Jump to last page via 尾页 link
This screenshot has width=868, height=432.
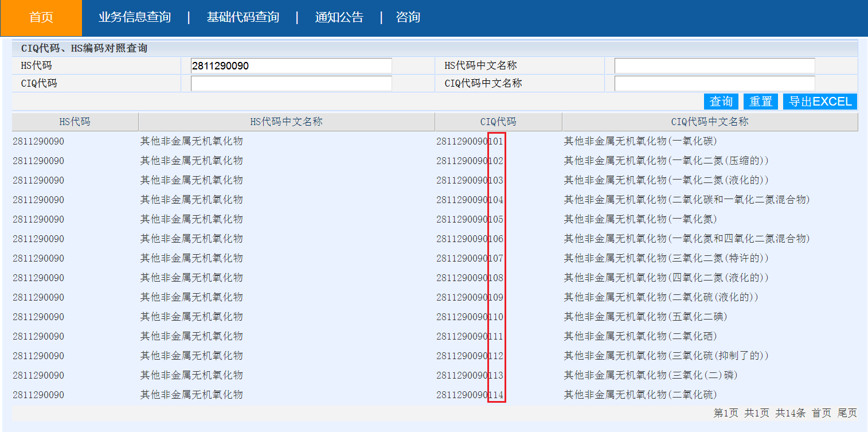coord(847,413)
